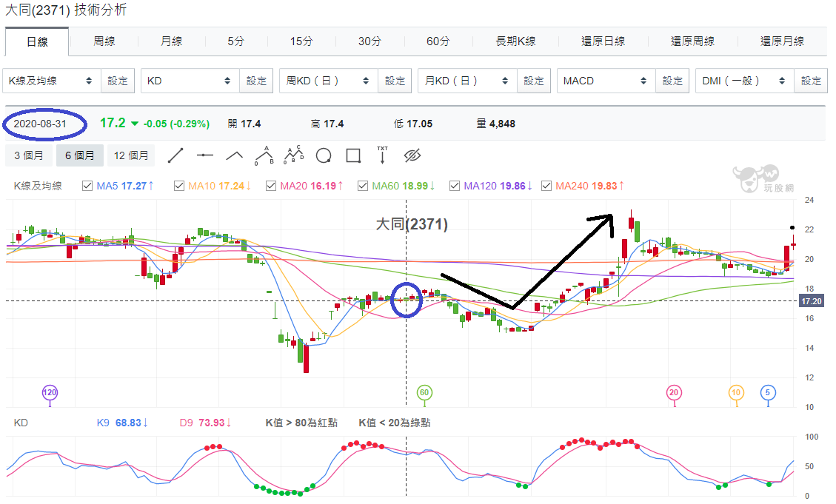
Task: Uncheck the MA5 moving average checkbox
Action: coord(87,186)
